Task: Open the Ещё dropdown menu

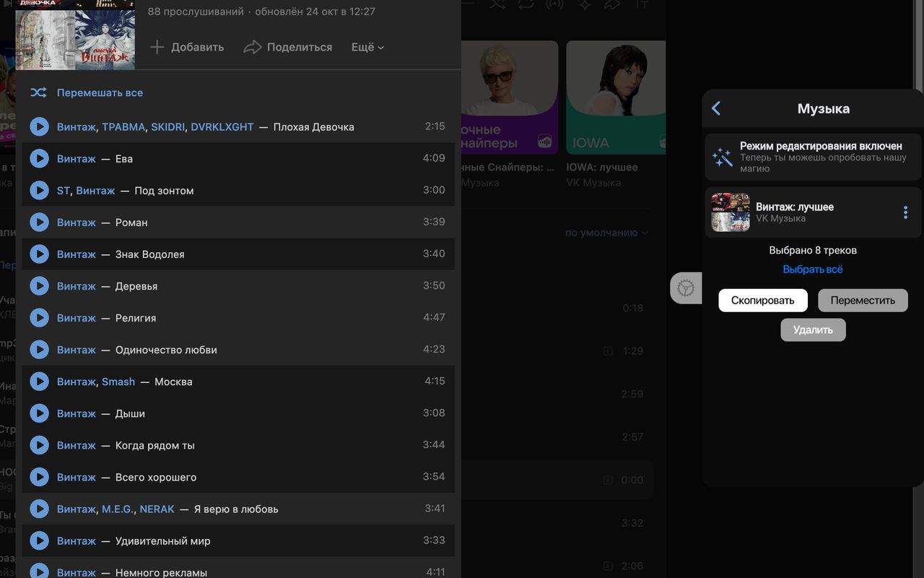Action: [367, 47]
